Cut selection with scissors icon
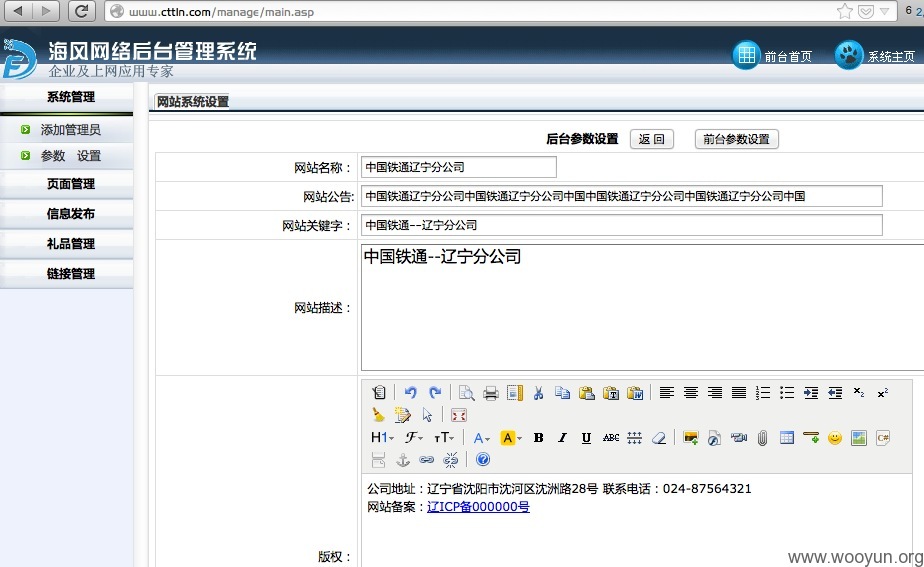 coord(538,393)
